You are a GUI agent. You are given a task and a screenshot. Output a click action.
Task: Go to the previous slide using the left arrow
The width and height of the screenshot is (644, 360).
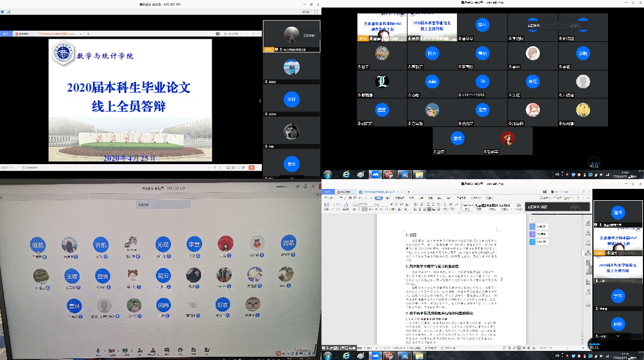[x=210, y=168]
